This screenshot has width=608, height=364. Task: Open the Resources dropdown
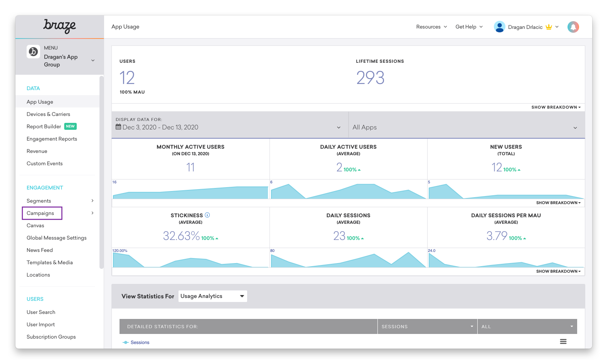431,27
